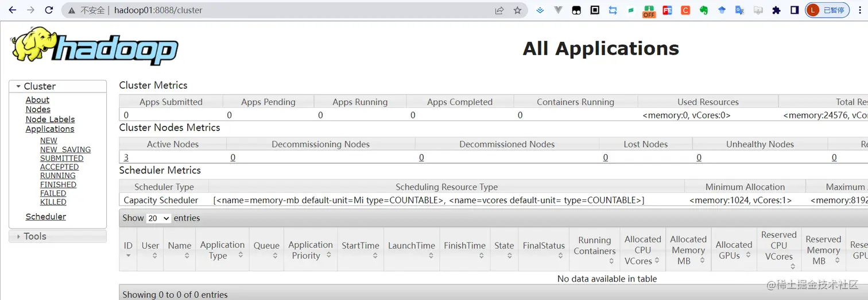
Task: Sort the table by State column
Action: pos(504,249)
